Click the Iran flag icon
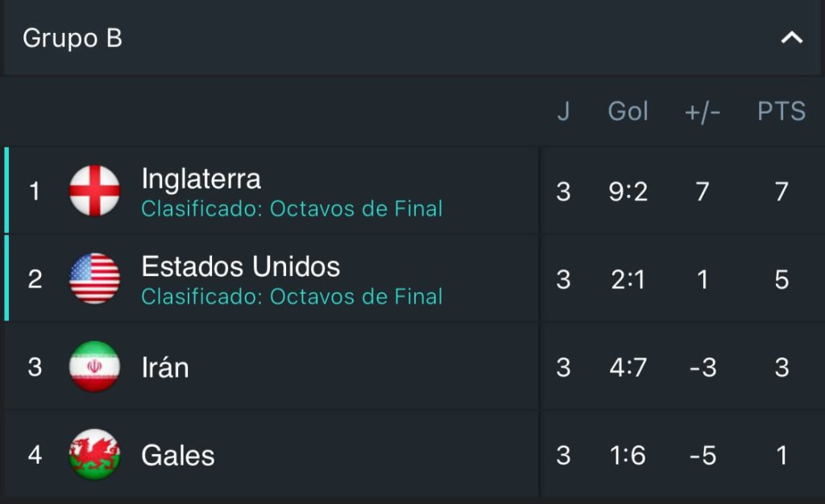This screenshot has width=825, height=504. (95, 367)
